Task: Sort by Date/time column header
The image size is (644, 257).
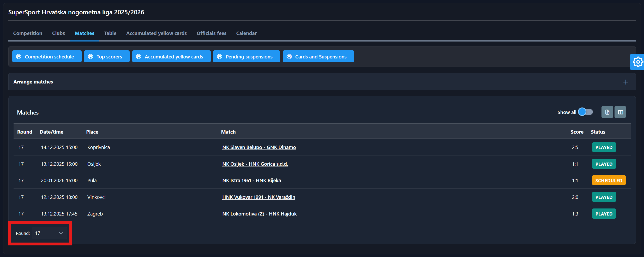Action: coord(52,132)
